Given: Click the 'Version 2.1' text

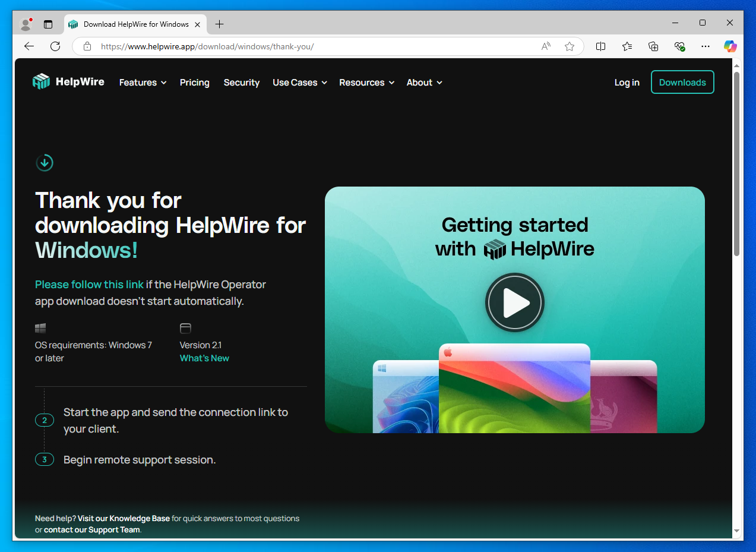Looking at the screenshot, I should tap(201, 345).
